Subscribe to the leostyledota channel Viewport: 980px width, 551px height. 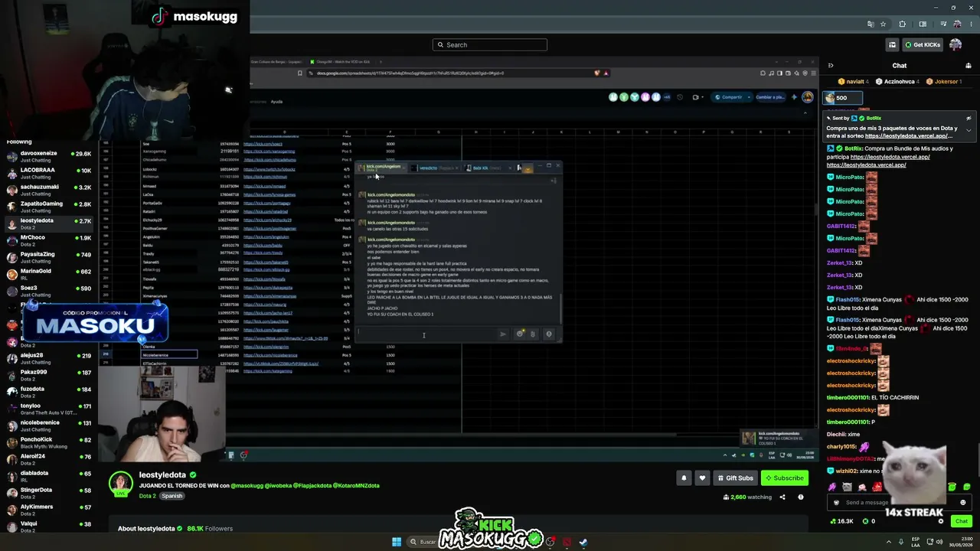pos(785,478)
